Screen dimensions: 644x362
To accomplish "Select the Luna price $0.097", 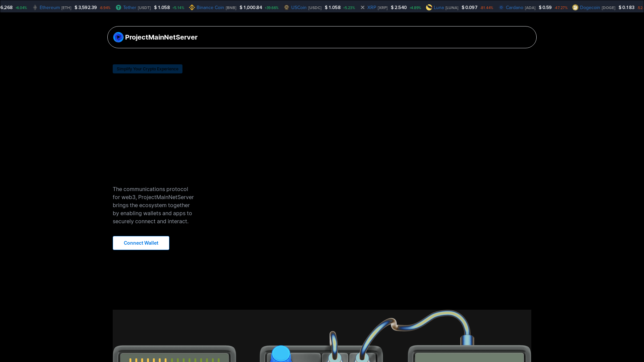I will (x=469, y=7).
